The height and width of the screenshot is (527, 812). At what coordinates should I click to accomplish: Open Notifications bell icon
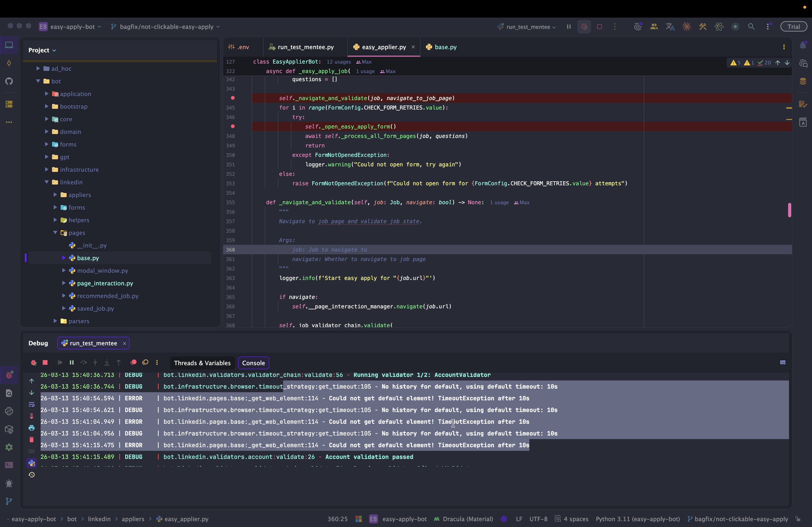click(803, 46)
